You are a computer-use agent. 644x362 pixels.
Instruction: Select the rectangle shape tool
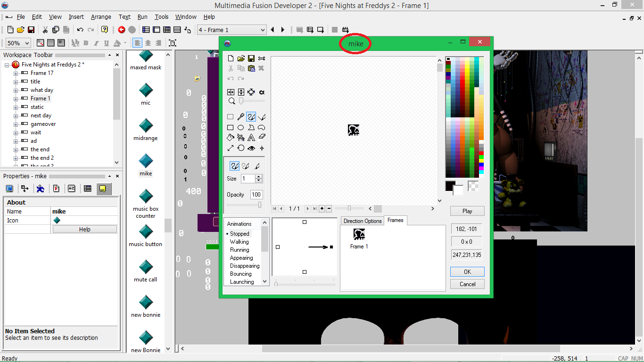[x=231, y=127]
